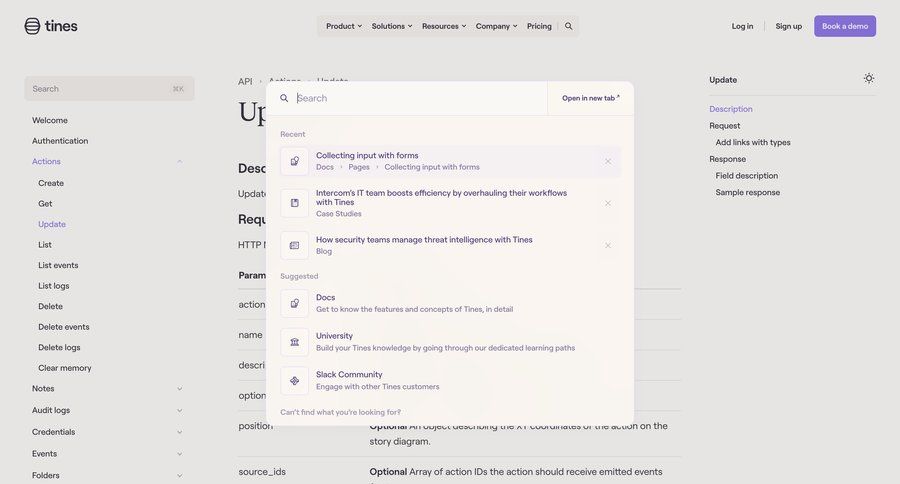
Task: Select List events in sidebar
Action: click(59, 265)
